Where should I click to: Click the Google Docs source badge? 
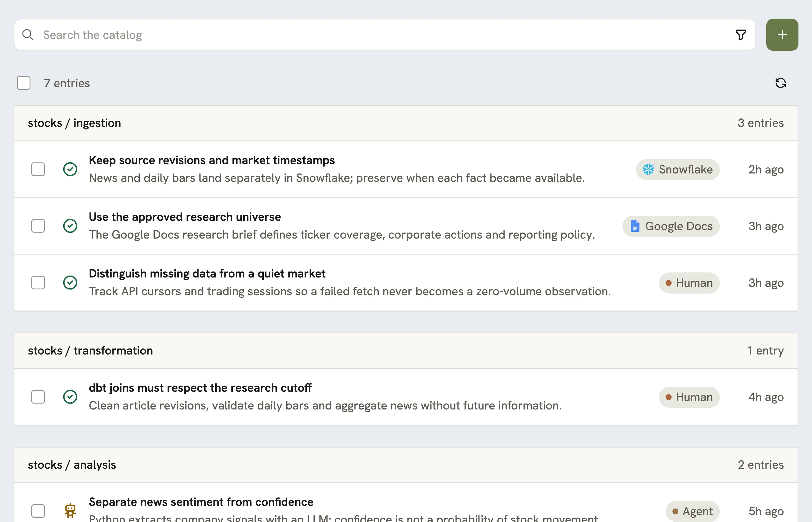(x=671, y=226)
